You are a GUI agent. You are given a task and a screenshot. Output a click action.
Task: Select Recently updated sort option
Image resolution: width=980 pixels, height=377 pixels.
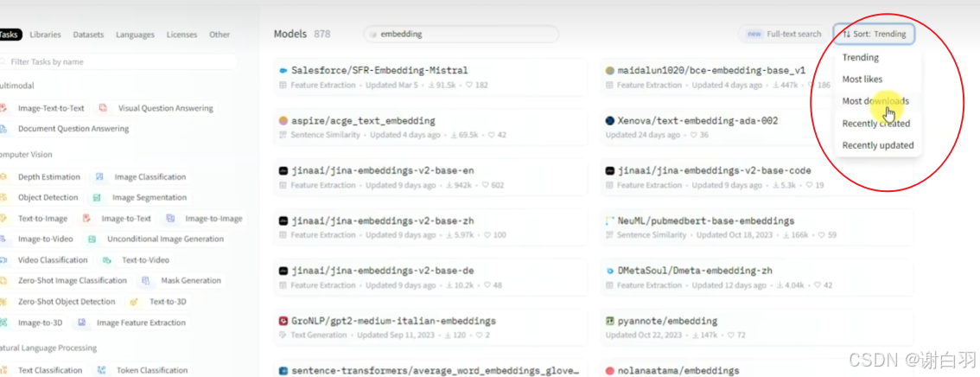(877, 145)
